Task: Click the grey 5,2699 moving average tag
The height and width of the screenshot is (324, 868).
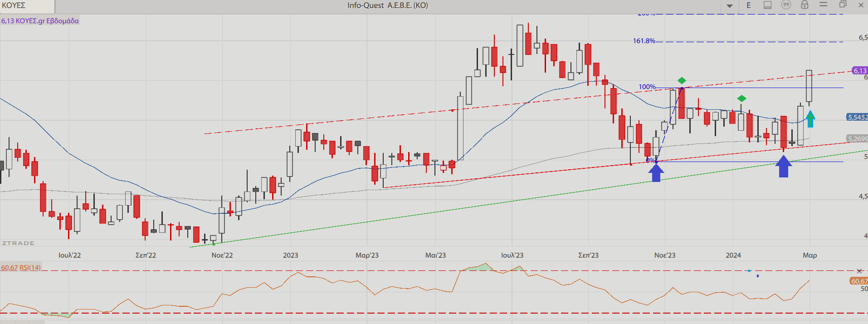Action: tap(857, 139)
